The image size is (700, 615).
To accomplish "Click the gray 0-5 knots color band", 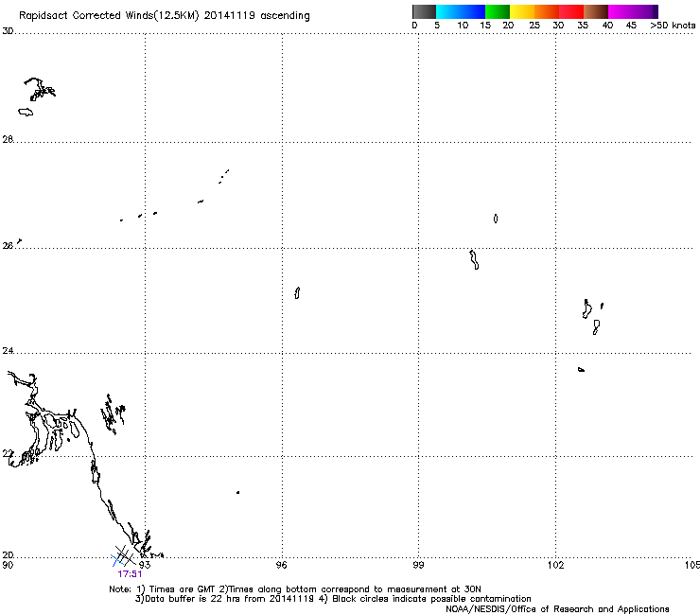I will coord(424,11).
